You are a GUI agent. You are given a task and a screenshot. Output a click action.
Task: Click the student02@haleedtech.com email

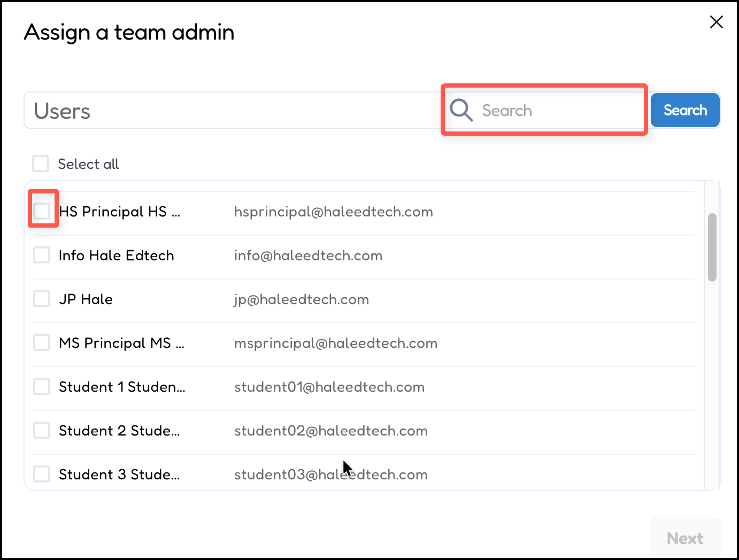(x=330, y=431)
